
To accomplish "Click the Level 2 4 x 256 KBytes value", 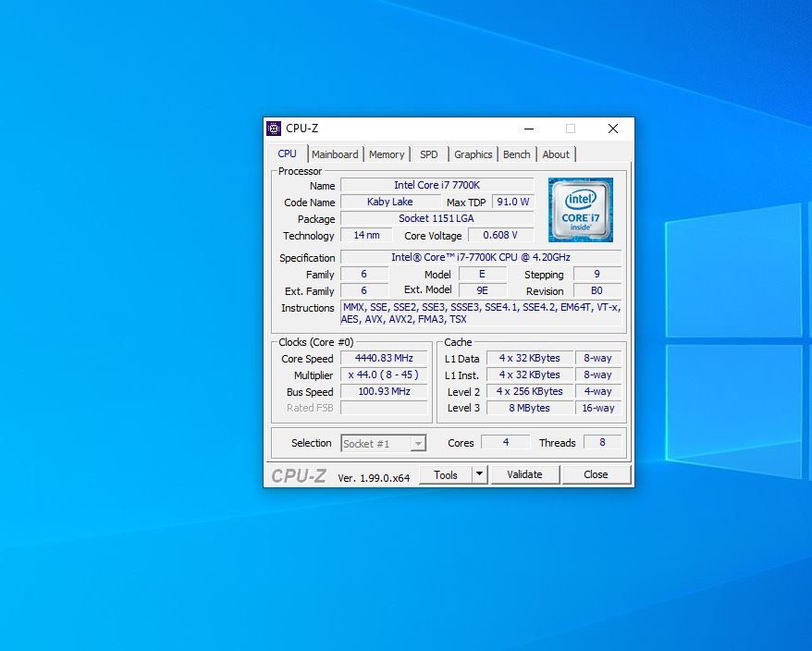I will pos(530,391).
